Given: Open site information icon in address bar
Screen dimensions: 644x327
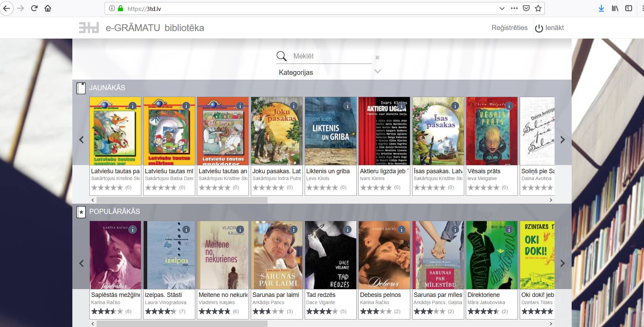Looking at the screenshot, I should pos(112,9).
